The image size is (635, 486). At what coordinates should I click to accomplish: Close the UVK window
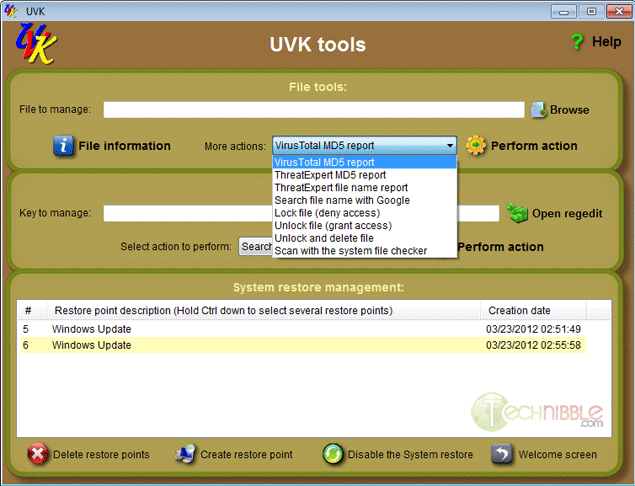(619, 11)
